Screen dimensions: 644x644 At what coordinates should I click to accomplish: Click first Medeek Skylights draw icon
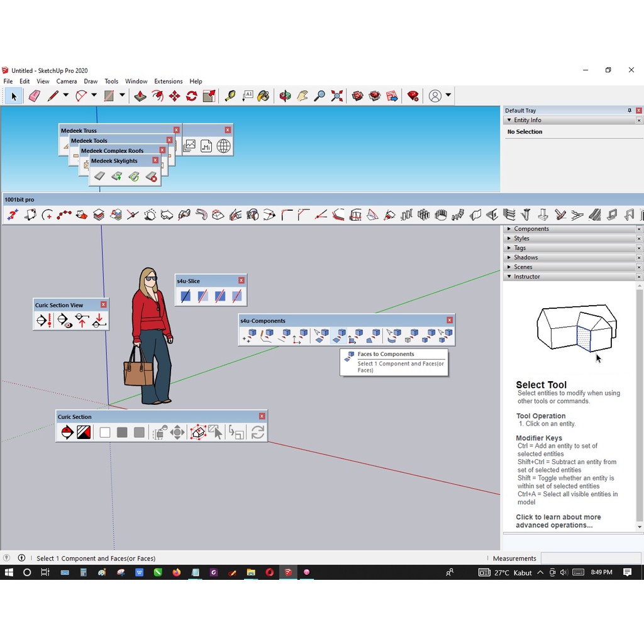pos(99,176)
